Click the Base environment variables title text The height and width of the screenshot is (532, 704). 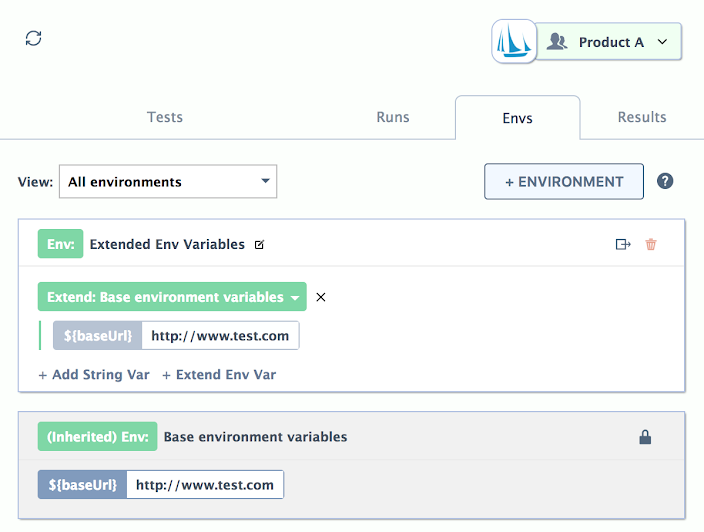pos(255,437)
